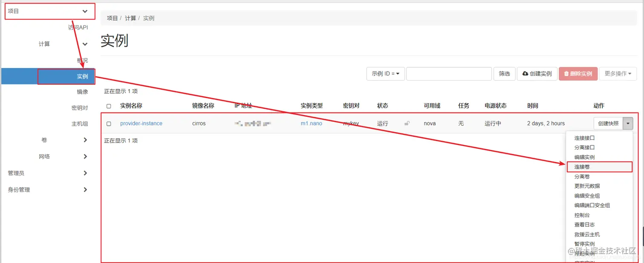This screenshot has width=644, height=263.
Task: Choose 连接接口 from the actions menu
Action: [x=584, y=138]
